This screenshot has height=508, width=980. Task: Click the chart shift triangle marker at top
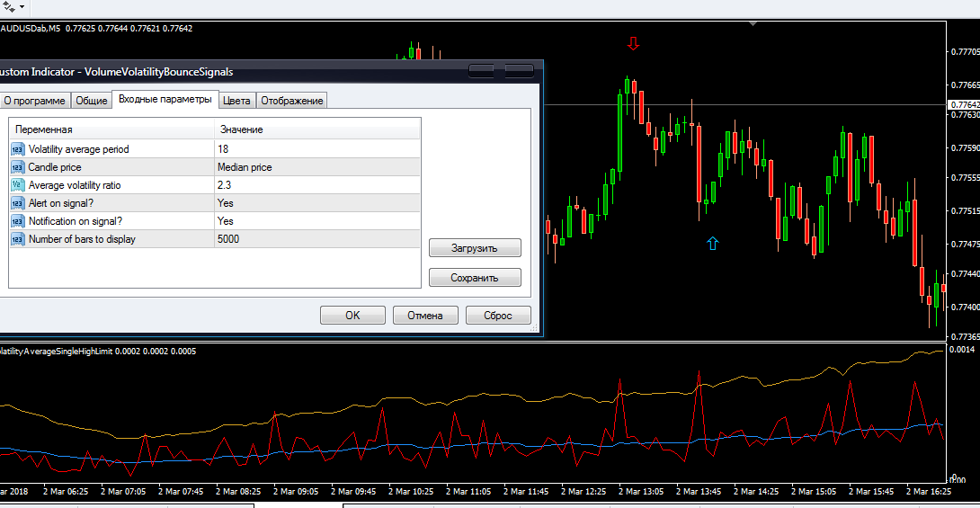click(x=753, y=23)
